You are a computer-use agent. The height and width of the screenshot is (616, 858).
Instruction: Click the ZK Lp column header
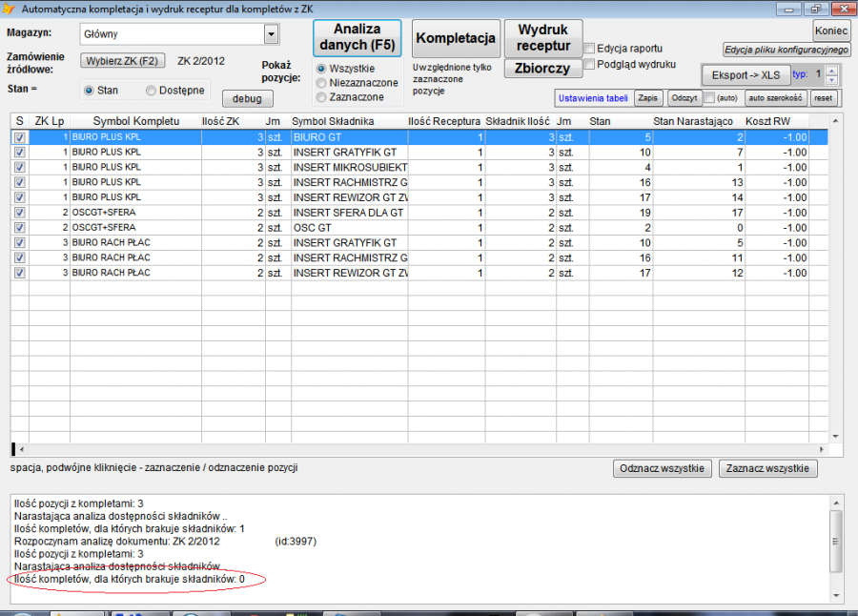click(50, 121)
